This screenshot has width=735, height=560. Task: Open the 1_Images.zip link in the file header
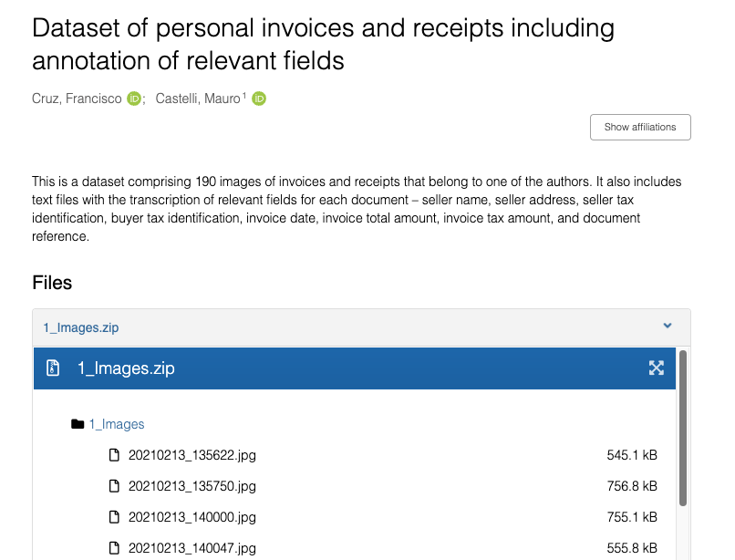tap(80, 327)
